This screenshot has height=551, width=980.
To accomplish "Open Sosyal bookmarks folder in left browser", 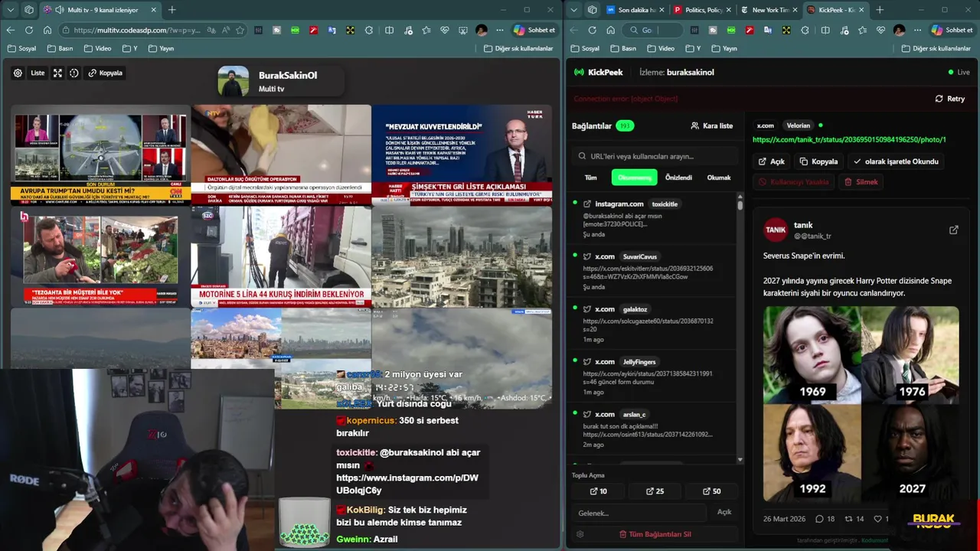I will click(x=21, y=48).
